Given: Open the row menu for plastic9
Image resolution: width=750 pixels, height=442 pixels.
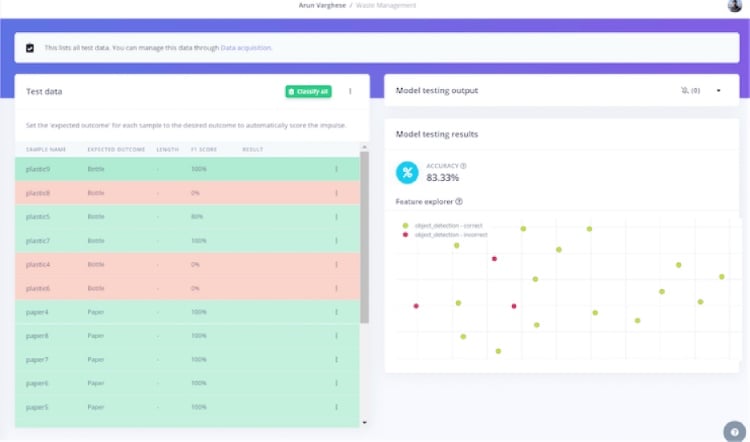Looking at the screenshot, I should [x=336, y=168].
